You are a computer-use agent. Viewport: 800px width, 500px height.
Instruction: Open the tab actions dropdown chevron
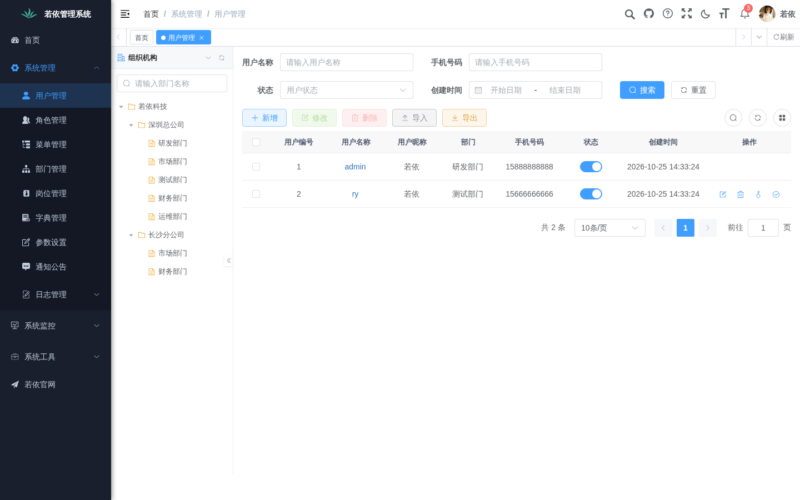[759, 37]
